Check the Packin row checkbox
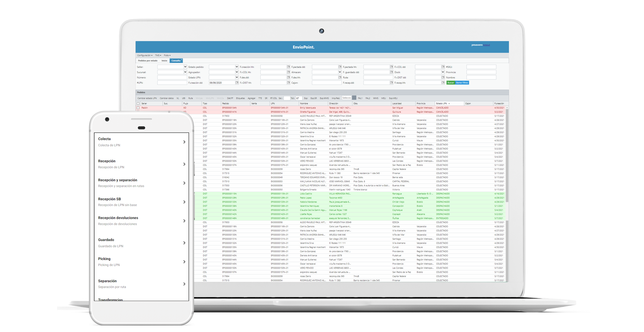Image resolution: width=644 pixels, height=332 pixels. (138, 108)
